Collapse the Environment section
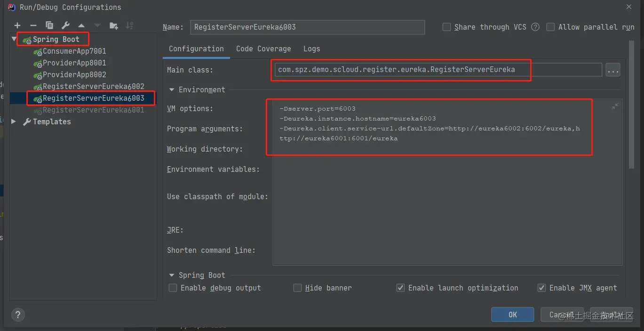The height and width of the screenshot is (331, 644). 171,89
